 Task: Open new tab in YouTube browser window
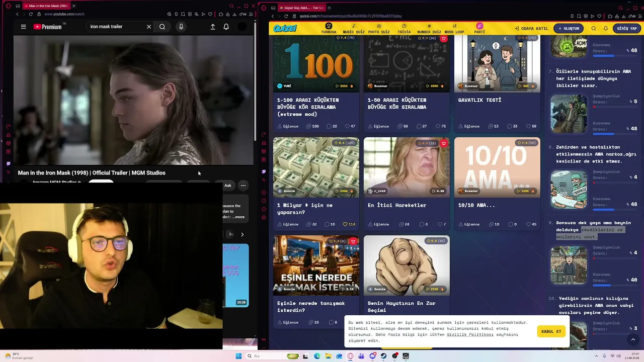point(73,6)
